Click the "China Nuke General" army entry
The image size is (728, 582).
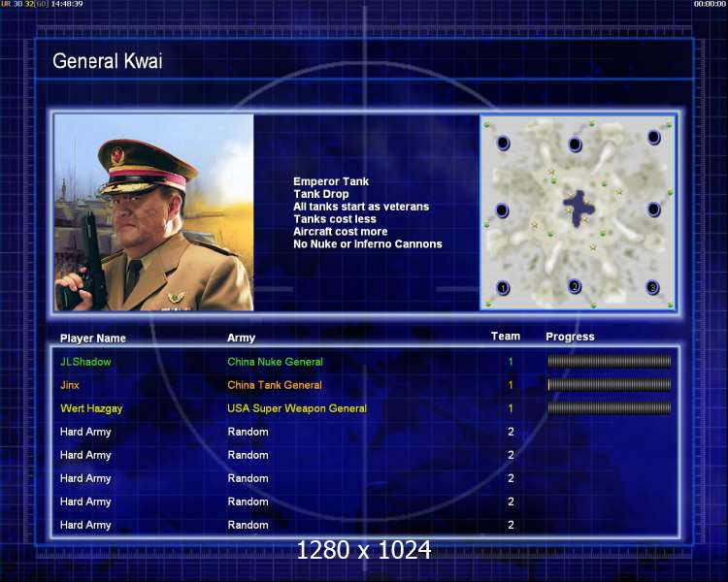(275, 362)
